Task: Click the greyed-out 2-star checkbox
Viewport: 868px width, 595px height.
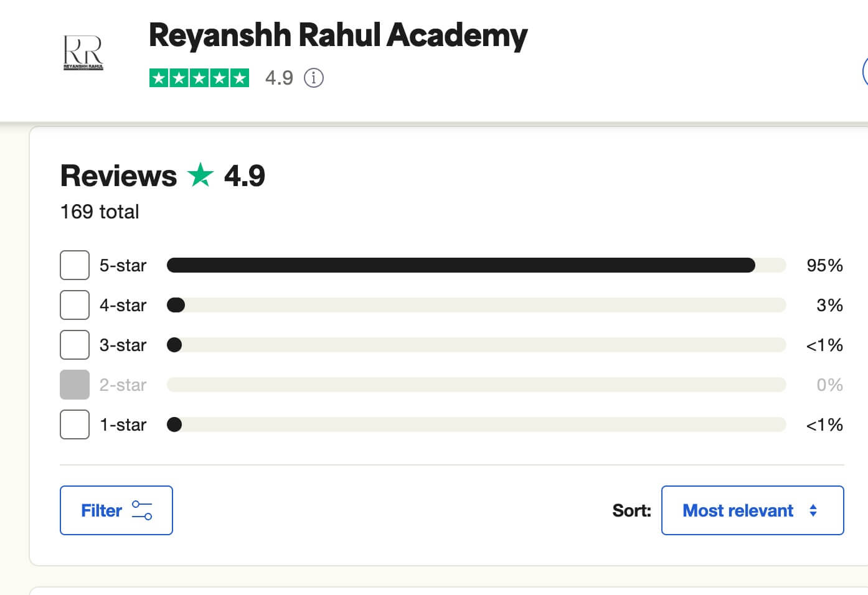Action: [x=75, y=385]
